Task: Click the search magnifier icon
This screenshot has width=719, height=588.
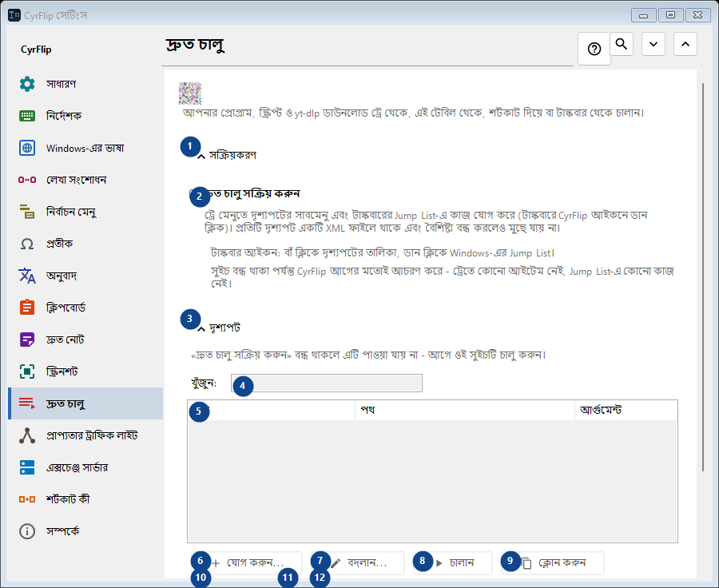Action: tap(622, 44)
